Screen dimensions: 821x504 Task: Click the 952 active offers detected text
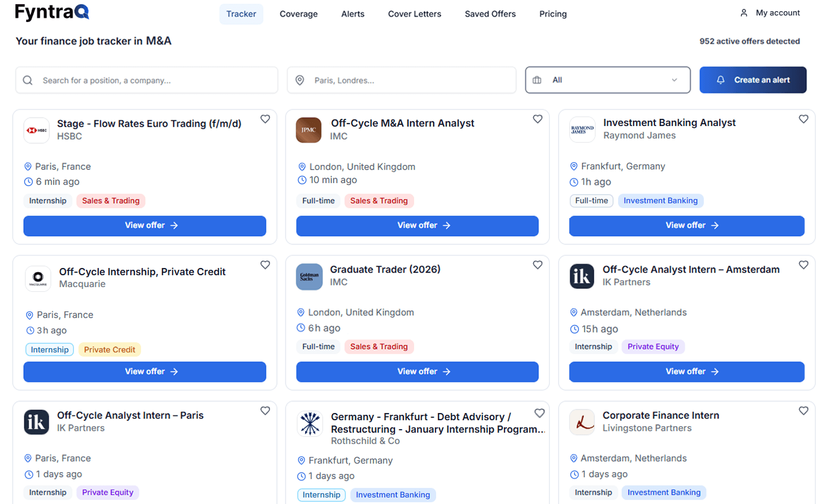750,42
